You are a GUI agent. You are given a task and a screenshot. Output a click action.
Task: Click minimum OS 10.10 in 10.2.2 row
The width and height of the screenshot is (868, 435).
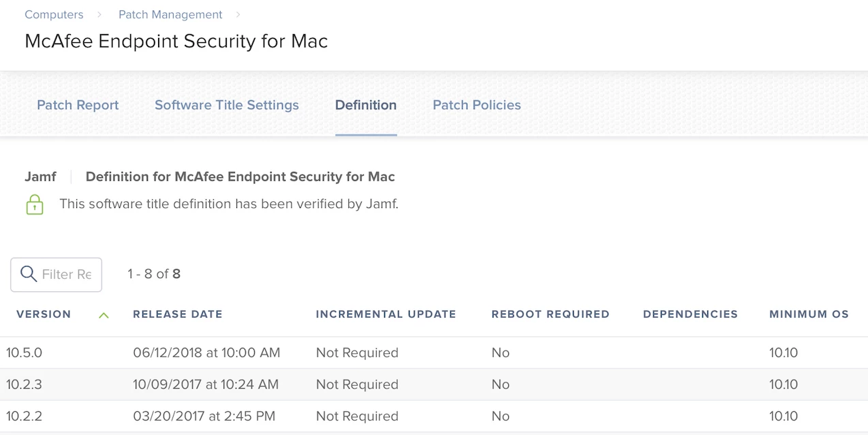click(784, 416)
